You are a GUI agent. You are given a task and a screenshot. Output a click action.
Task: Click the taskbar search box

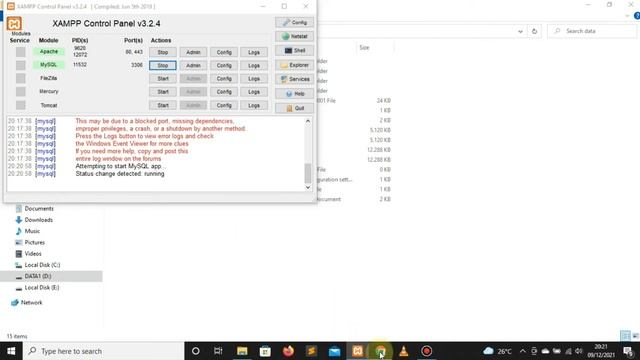(x=104, y=351)
